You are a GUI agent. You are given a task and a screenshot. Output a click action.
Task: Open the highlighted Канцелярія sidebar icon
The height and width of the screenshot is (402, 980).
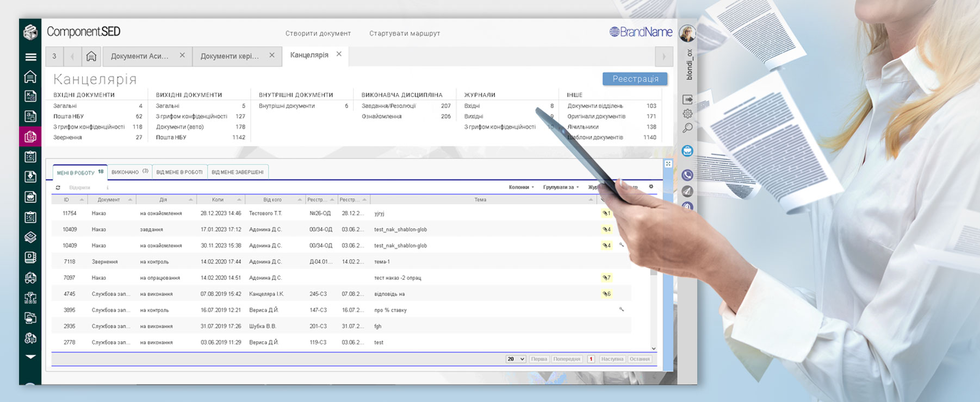pyautogui.click(x=30, y=136)
